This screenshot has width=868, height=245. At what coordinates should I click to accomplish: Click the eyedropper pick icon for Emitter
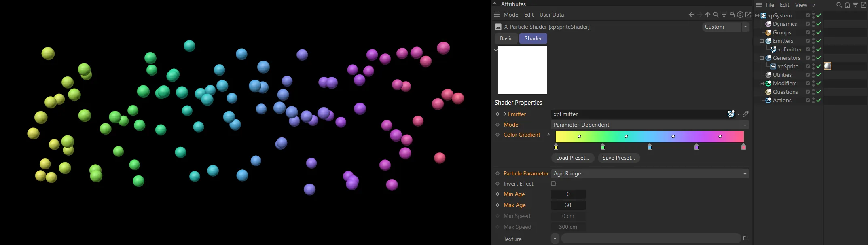(x=746, y=114)
